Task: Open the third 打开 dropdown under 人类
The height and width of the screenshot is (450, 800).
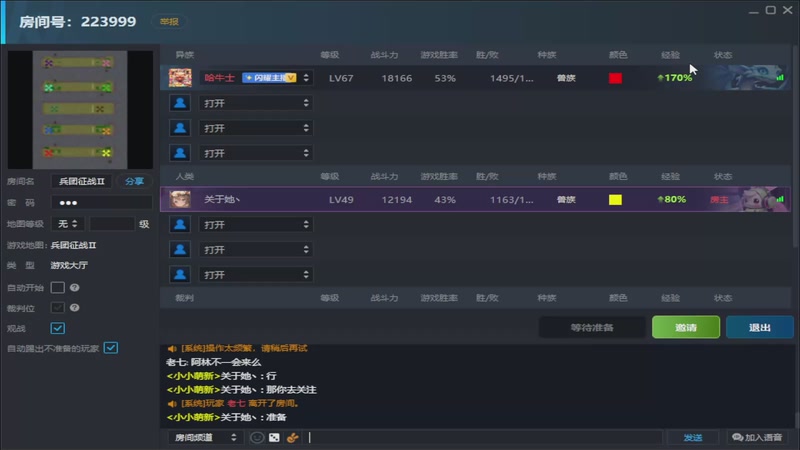Action: 256,274
